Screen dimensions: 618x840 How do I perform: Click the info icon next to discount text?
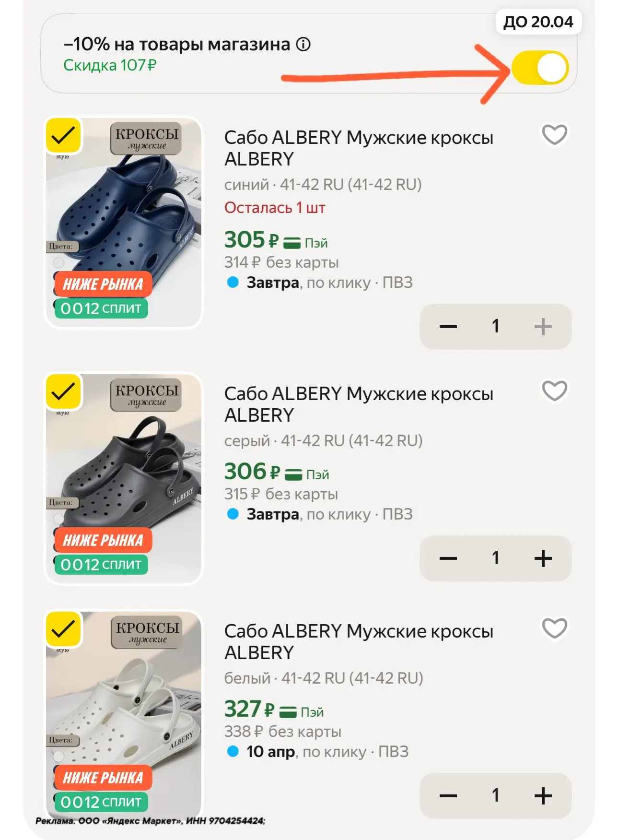click(303, 45)
